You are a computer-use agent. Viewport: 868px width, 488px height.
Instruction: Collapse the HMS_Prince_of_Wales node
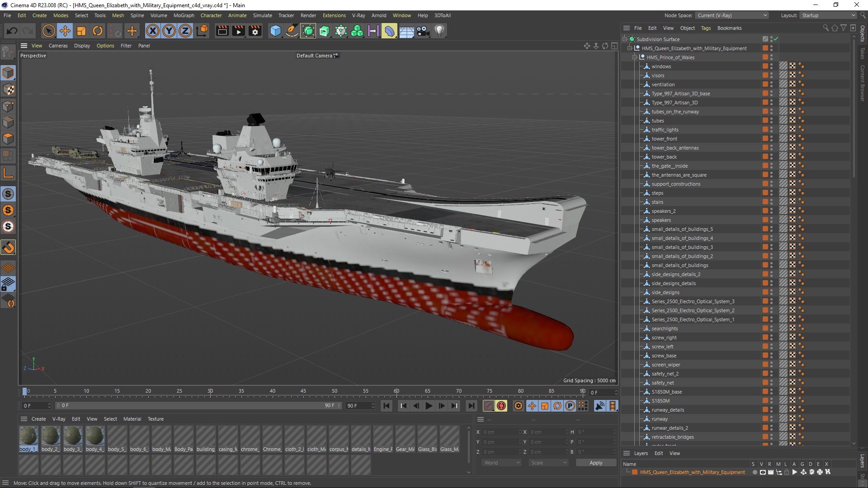coord(635,57)
